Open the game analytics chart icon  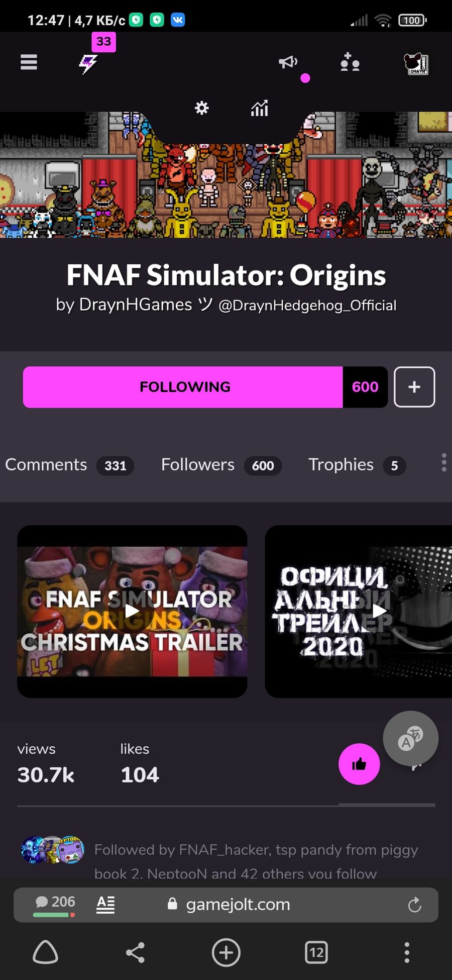point(260,108)
